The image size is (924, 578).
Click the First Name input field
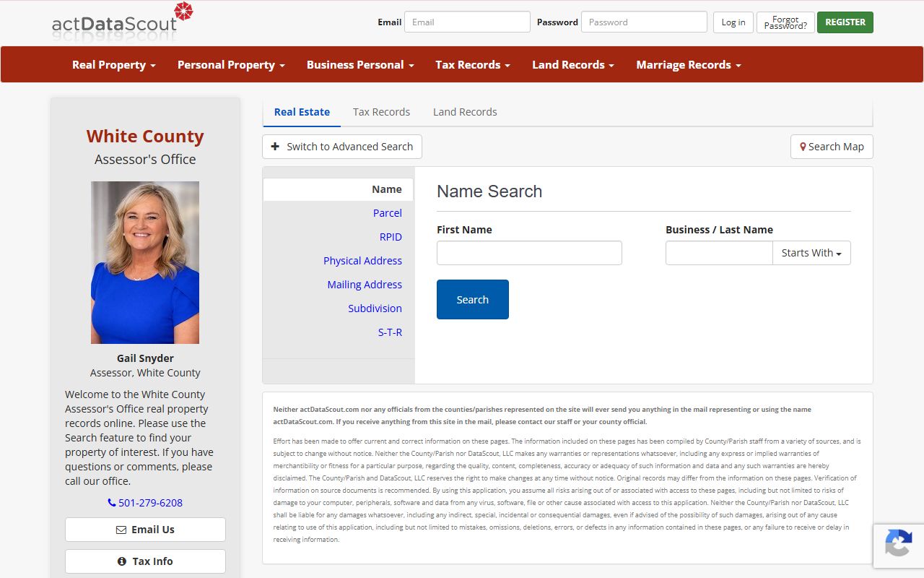coord(529,253)
